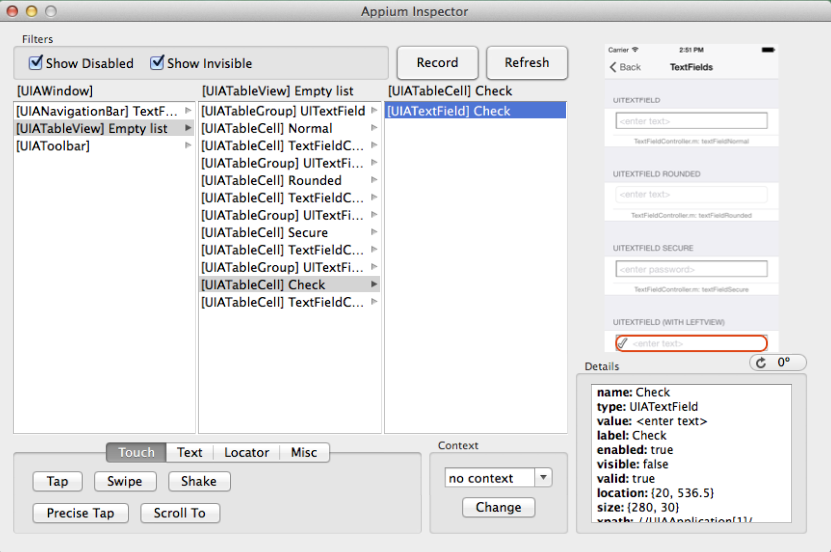This screenshot has width=831, height=552.
Task: Switch to the Text tab
Action: pyautogui.click(x=190, y=452)
